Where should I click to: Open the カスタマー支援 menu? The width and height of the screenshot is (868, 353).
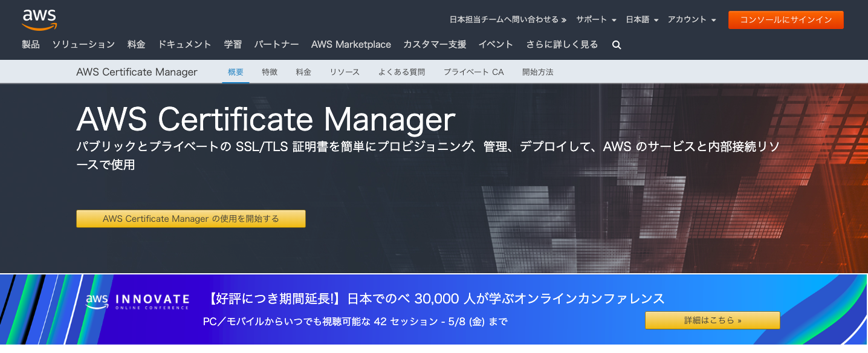(x=435, y=44)
